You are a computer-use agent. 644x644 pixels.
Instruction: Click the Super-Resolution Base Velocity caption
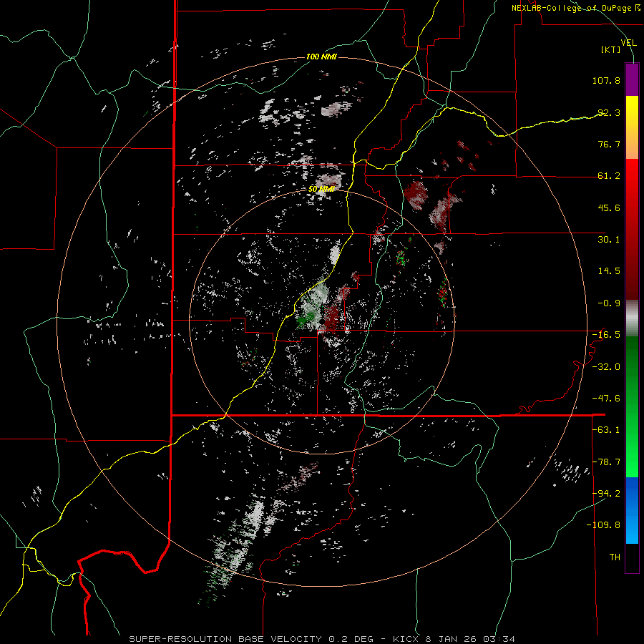(322, 639)
